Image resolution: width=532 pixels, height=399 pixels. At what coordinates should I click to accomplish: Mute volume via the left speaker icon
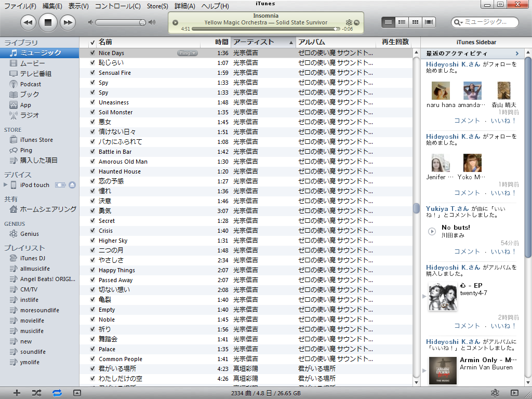point(90,22)
